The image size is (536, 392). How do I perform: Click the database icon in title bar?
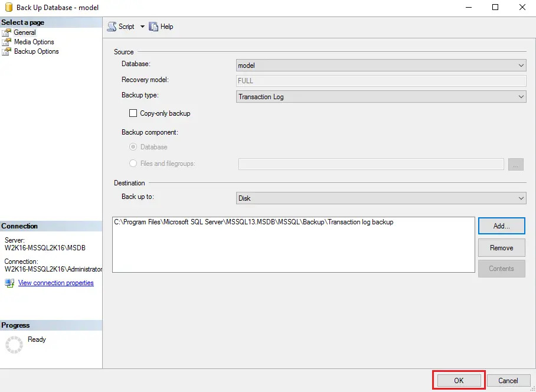click(8, 8)
